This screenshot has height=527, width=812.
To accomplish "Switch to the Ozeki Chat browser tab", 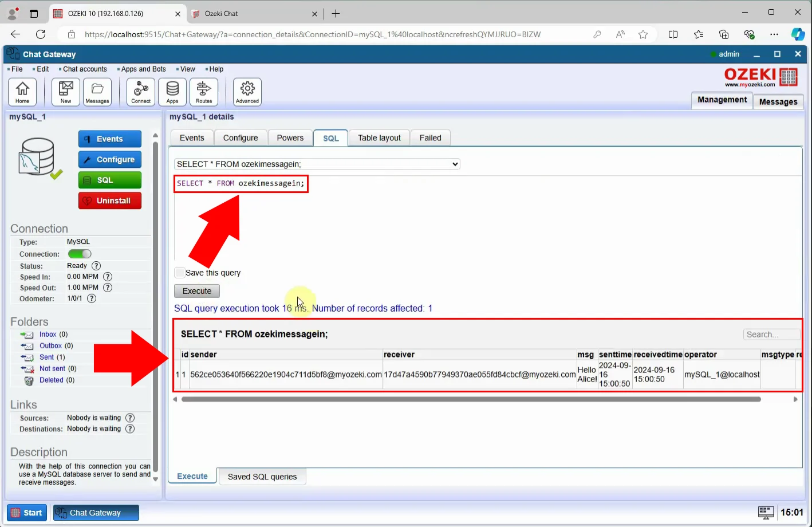I will click(255, 14).
